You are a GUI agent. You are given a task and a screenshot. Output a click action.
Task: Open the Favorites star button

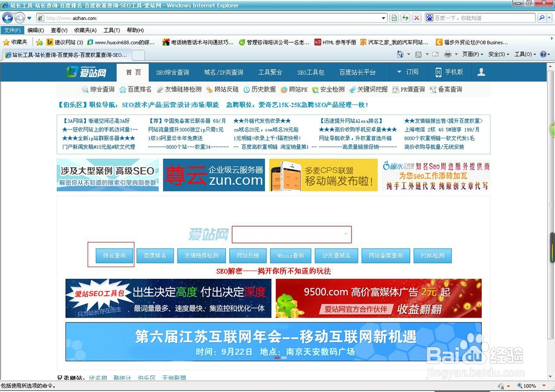click(x=15, y=42)
